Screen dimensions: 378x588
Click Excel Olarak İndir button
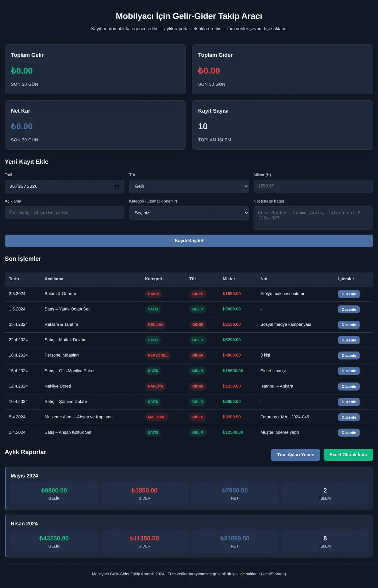pyautogui.click(x=348, y=455)
